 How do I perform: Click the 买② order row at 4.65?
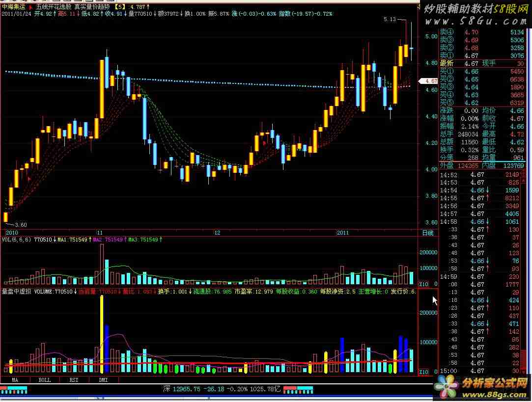(x=482, y=80)
